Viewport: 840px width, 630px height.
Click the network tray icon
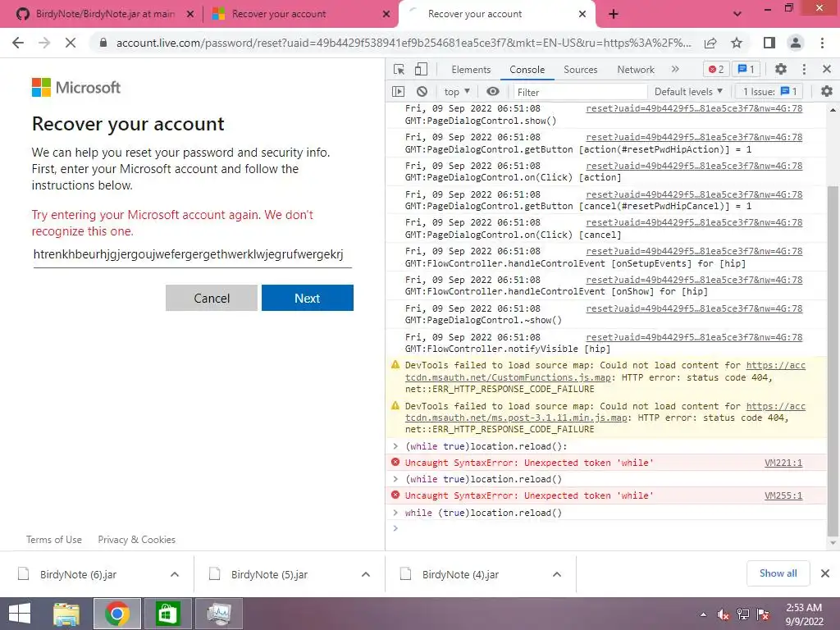point(743,614)
